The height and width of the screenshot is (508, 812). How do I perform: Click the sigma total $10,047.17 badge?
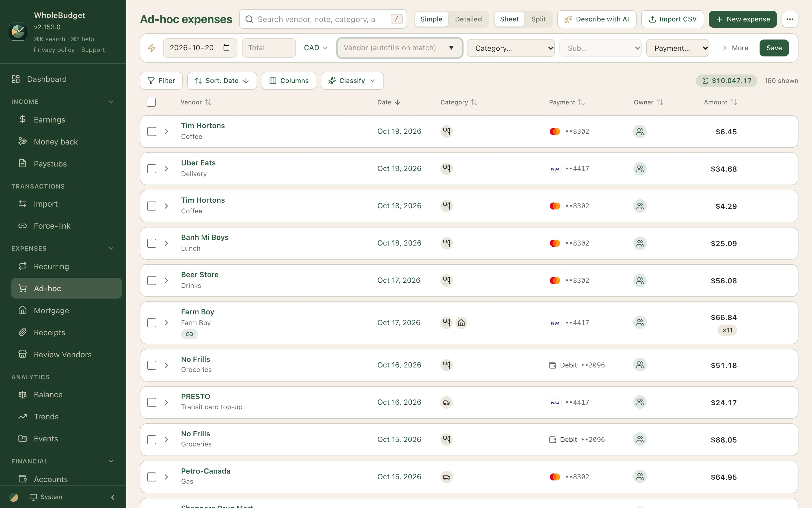(x=727, y=81)
